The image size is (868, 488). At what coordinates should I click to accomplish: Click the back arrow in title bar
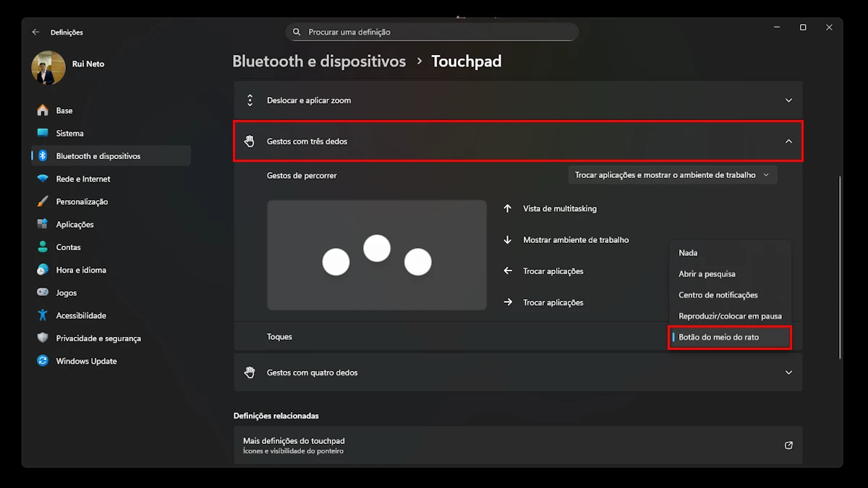(x=35, y=32)
